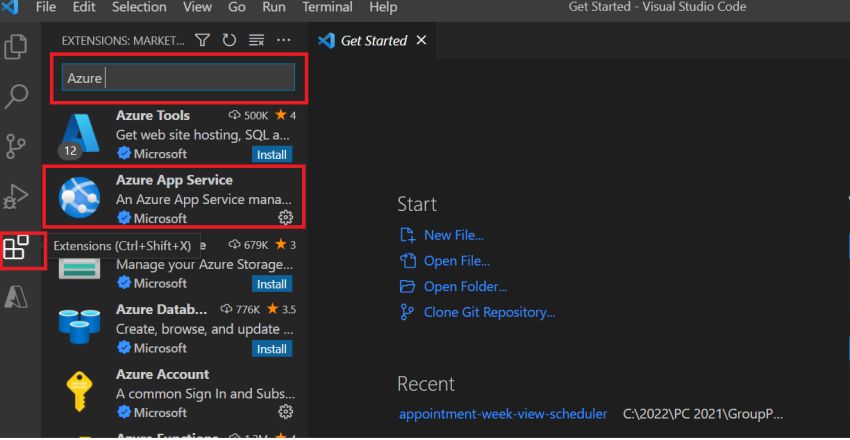
Task: Open the Search view in activity bar
Action: click(16, 96)
